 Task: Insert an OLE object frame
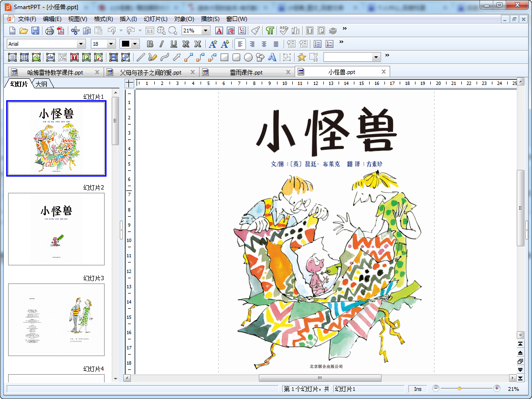[51, 57]
